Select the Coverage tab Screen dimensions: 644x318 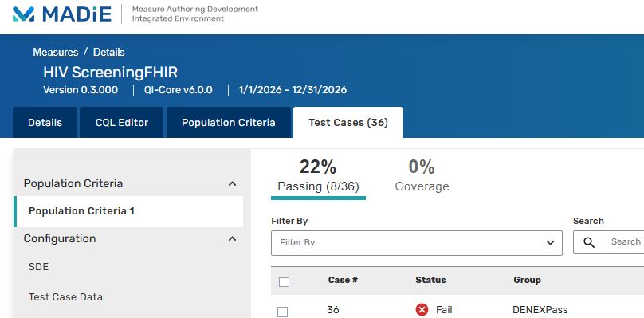(x=422, y=177)
